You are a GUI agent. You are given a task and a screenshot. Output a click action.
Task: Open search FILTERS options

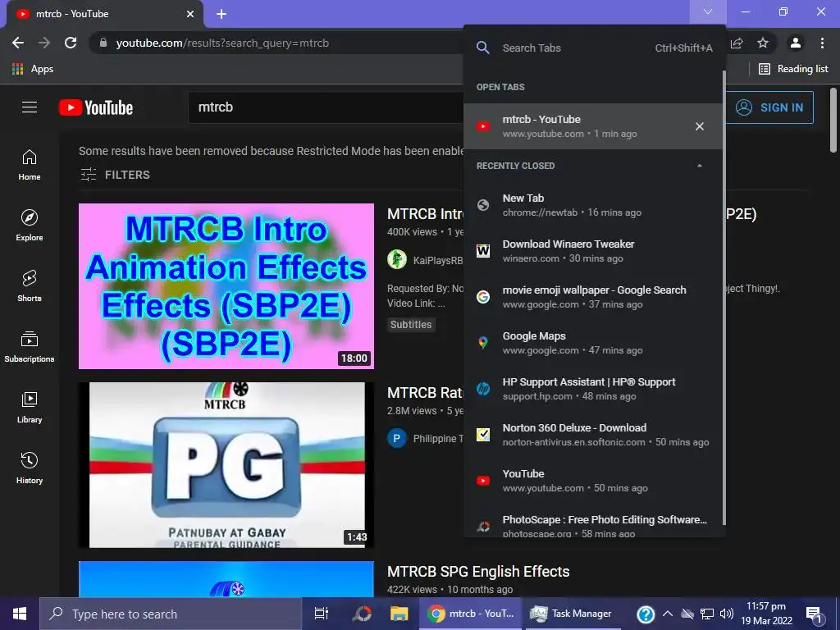point(115,175)
